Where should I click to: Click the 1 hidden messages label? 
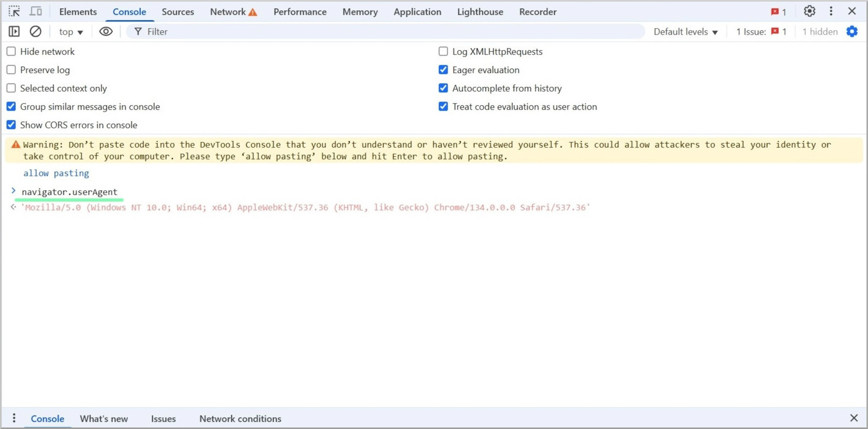(x=820, y=32)
